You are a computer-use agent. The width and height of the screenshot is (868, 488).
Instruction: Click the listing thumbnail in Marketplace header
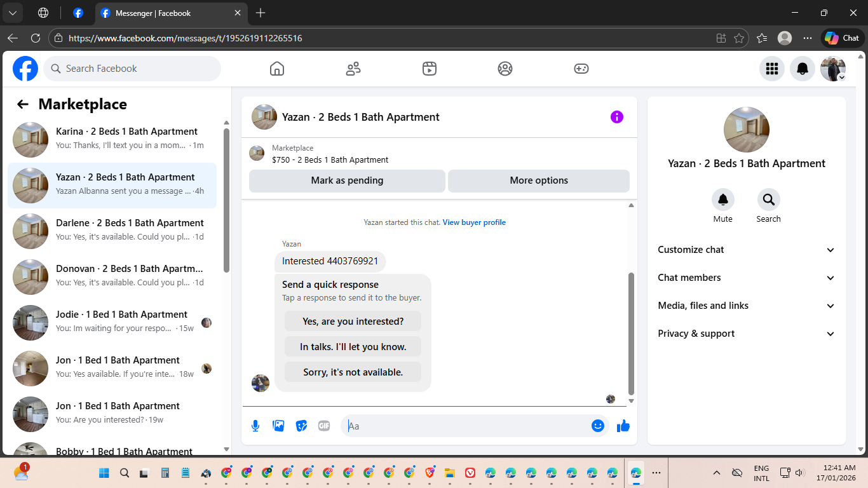point(257,153)
